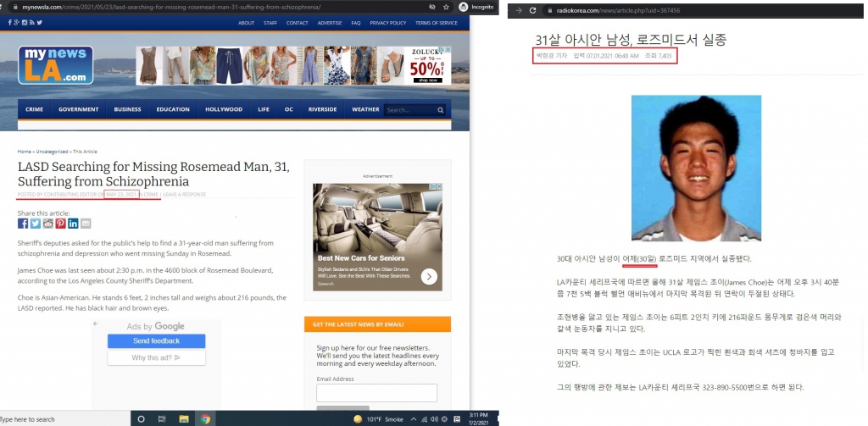Image resolution: width=868 pixels, height=426 pixels.
Task: Open the CRIME navigation tab
Action: (x=34, y=109)
